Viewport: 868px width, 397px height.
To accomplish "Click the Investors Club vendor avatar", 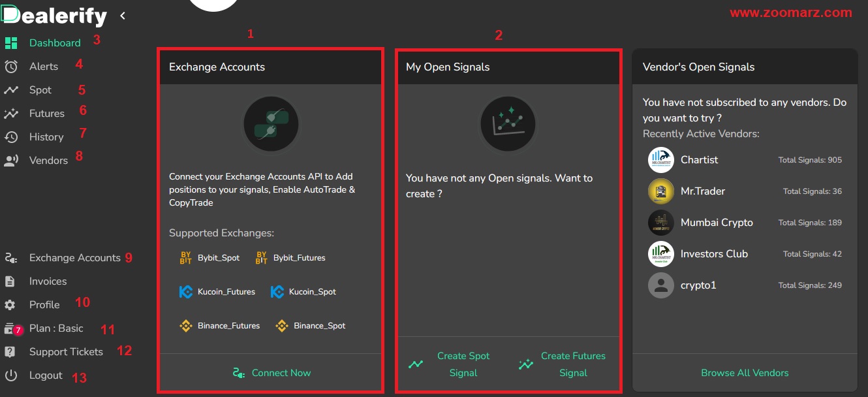I will (x=661, y=254).
